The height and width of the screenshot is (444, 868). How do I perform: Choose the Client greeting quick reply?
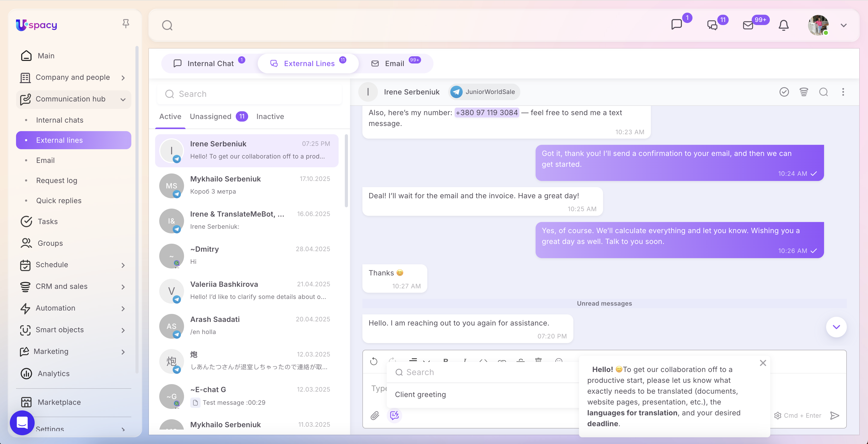(x=420, y=394)
